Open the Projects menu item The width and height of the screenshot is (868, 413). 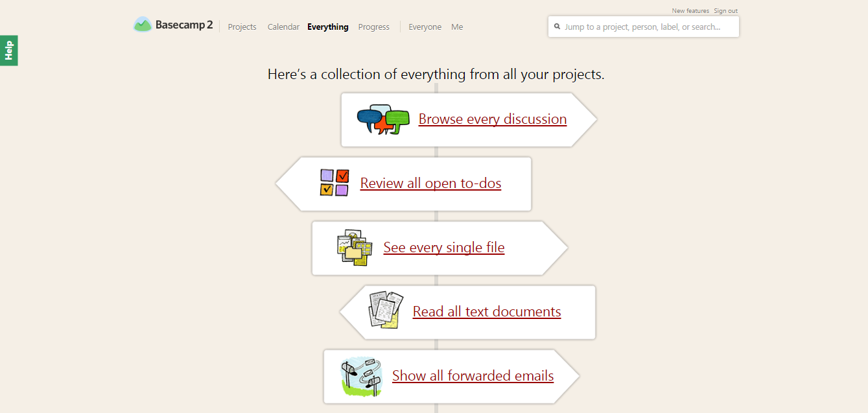click(242, 27)
